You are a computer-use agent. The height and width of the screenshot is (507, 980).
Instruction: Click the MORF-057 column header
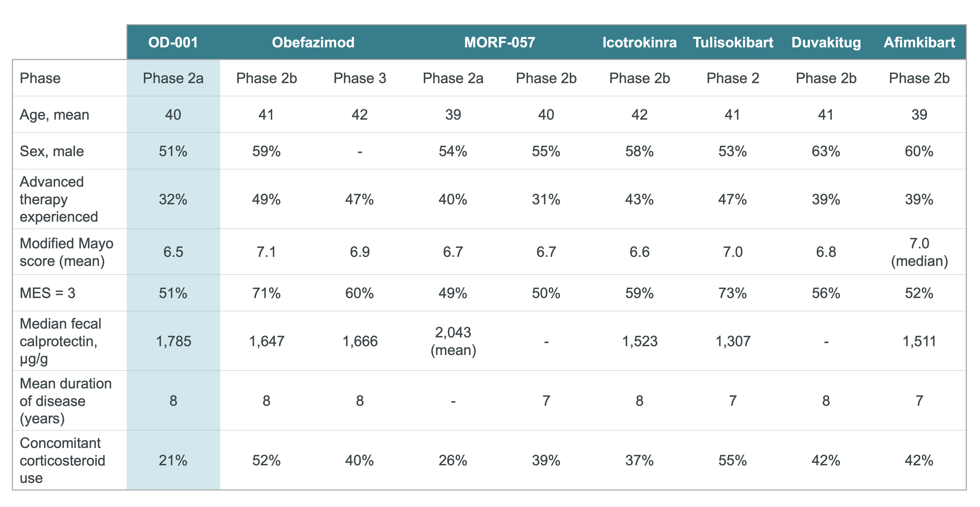pos(500,42)
